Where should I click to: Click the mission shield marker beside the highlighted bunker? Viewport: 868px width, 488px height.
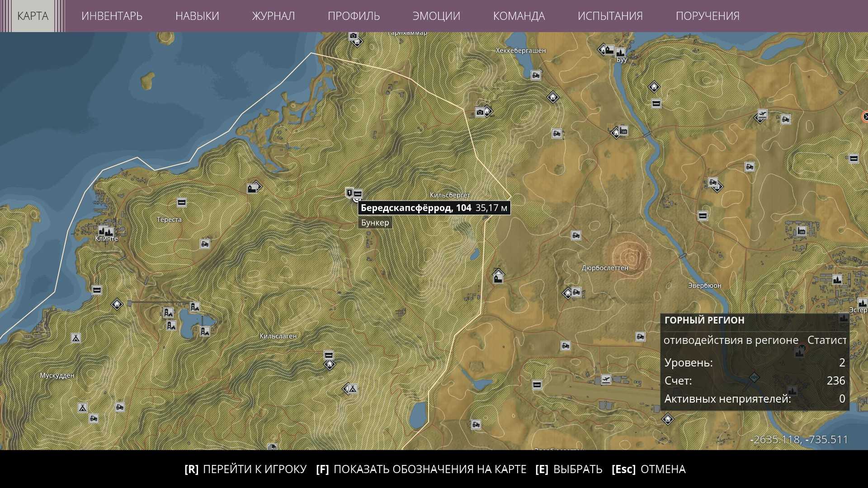coord(349,193)
